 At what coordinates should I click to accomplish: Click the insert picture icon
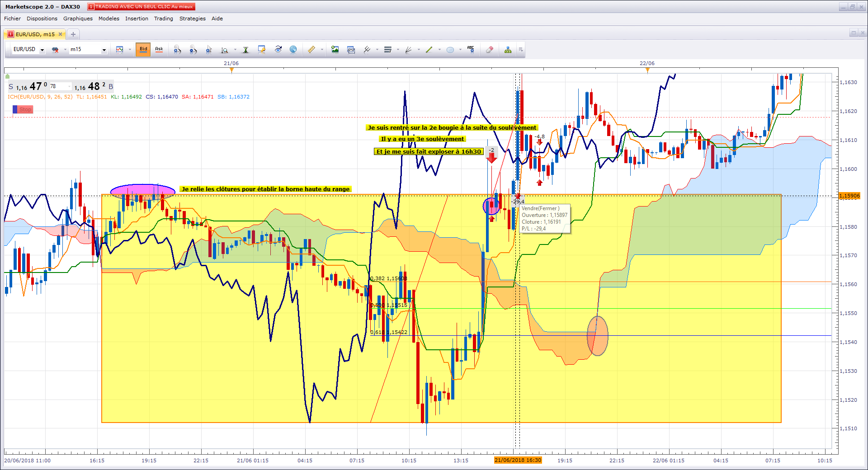[335, 50]
